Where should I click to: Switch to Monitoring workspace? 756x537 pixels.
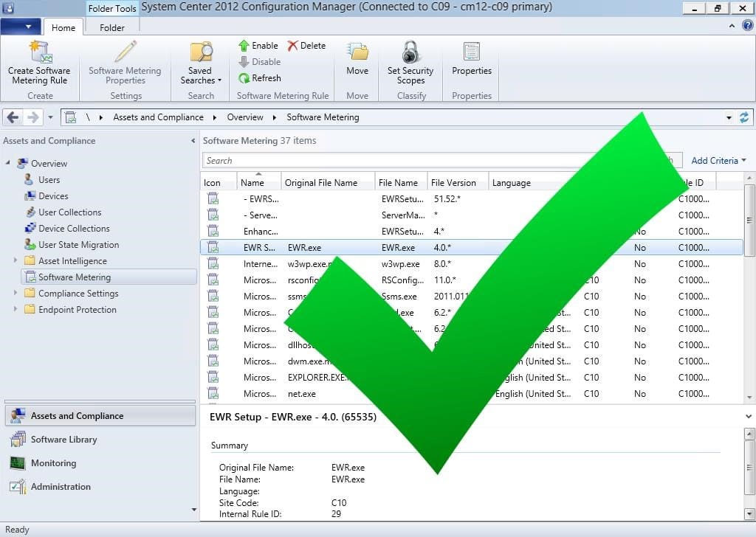pos(53,462)
